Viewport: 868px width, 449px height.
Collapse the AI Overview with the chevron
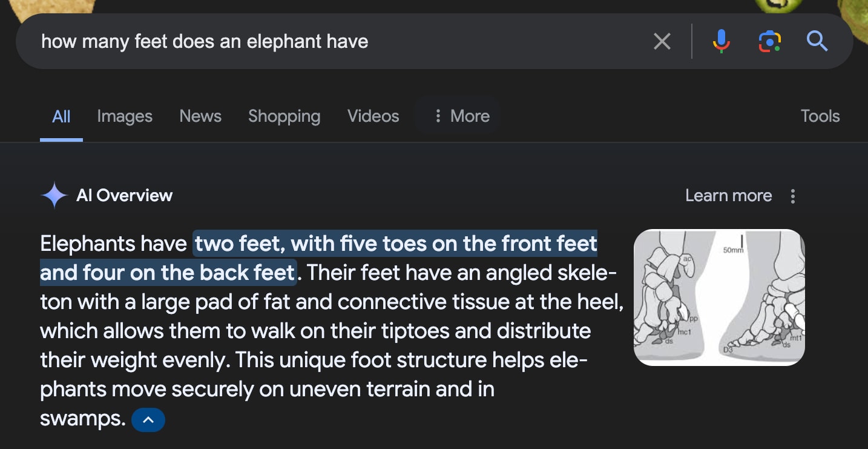click(148, 419)
